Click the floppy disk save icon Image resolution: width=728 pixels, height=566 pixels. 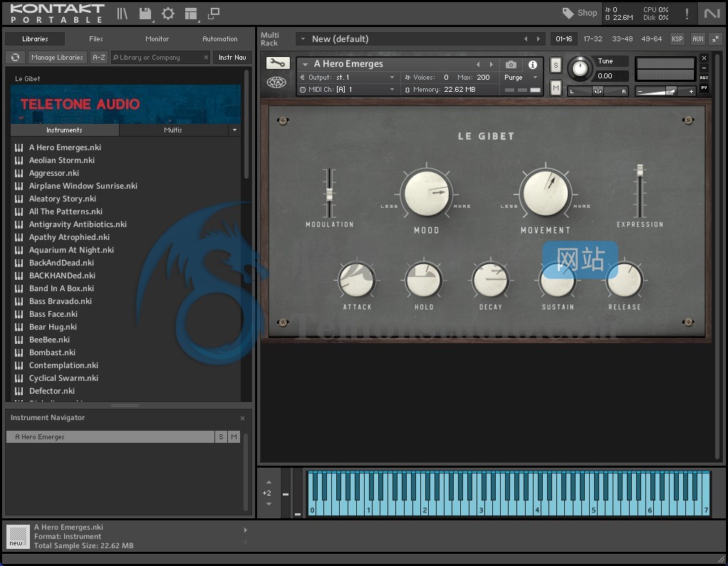[x=145, y=14]
